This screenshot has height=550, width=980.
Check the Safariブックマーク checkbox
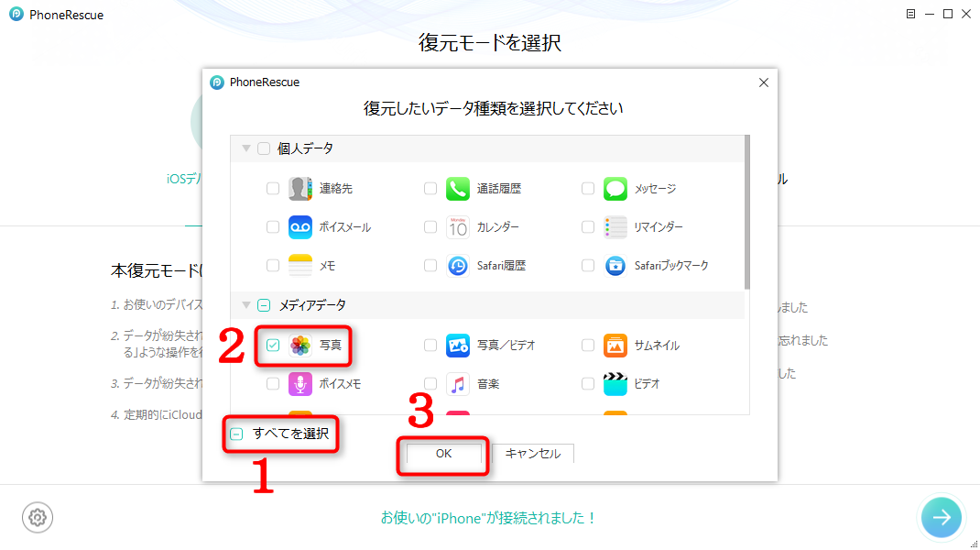tap(587, 266)
